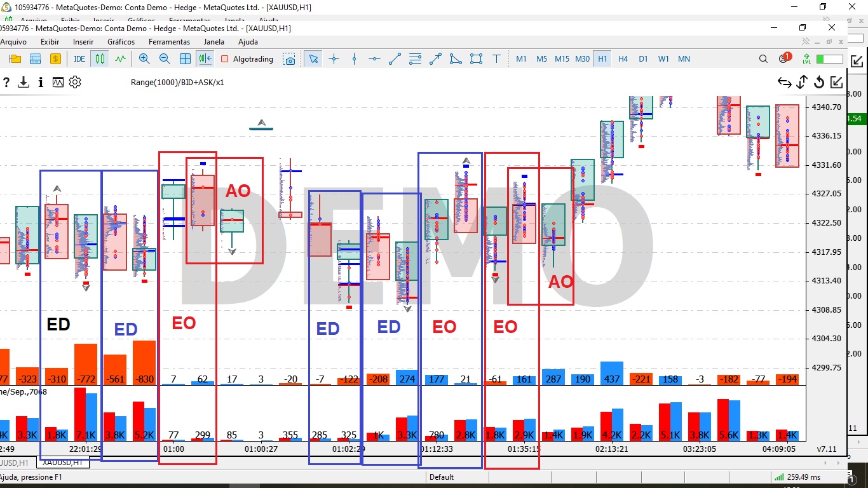Open the Ferramentas menu
Viewport: 868px width, 488px height.
pos(169,42)
